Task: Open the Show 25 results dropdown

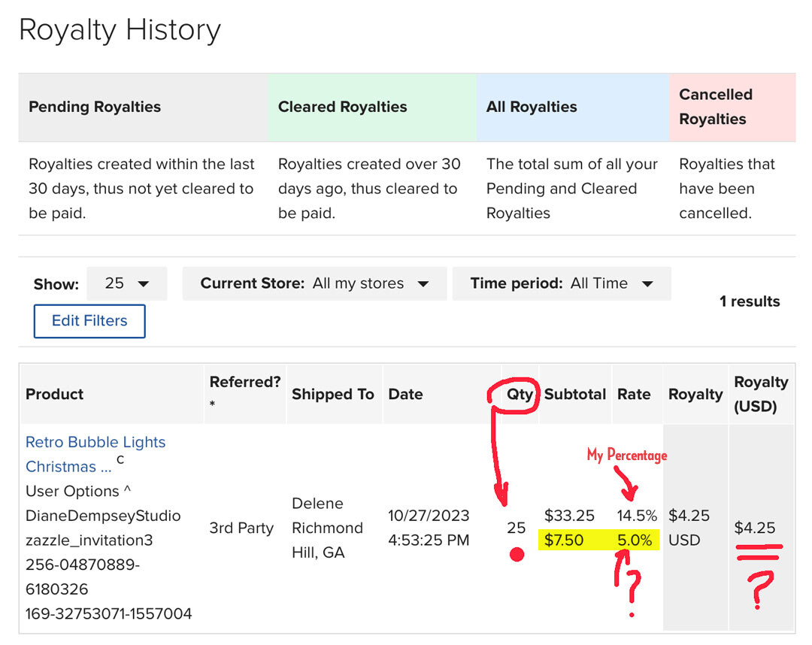Action: 127,283
